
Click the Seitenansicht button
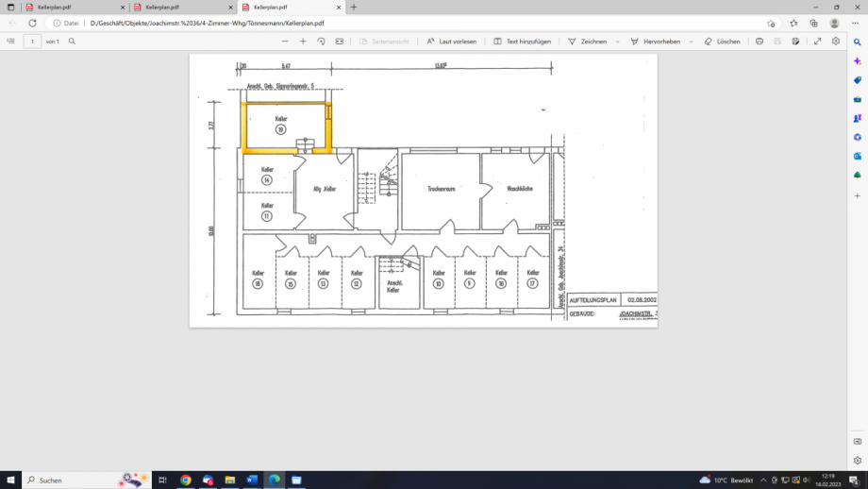[x=384, y=42]
